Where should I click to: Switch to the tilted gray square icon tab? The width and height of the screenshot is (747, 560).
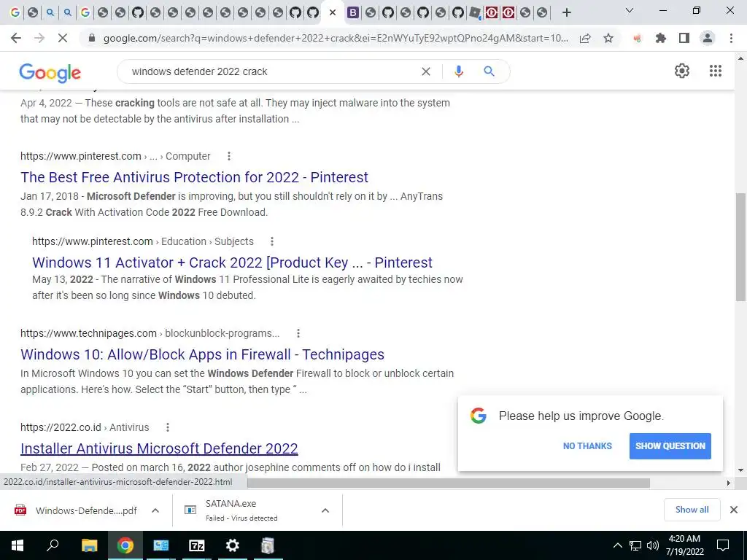[474, 12]
